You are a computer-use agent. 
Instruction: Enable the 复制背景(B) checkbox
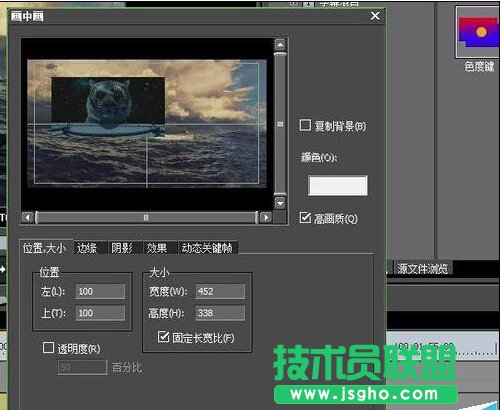tap(305, 125)
